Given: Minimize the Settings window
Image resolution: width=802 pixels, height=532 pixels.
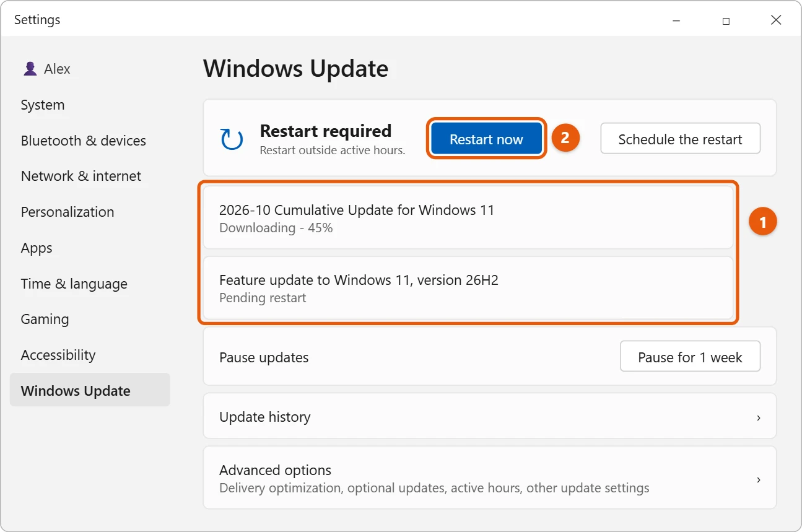Looking at the screenshot, I should 676,20.
